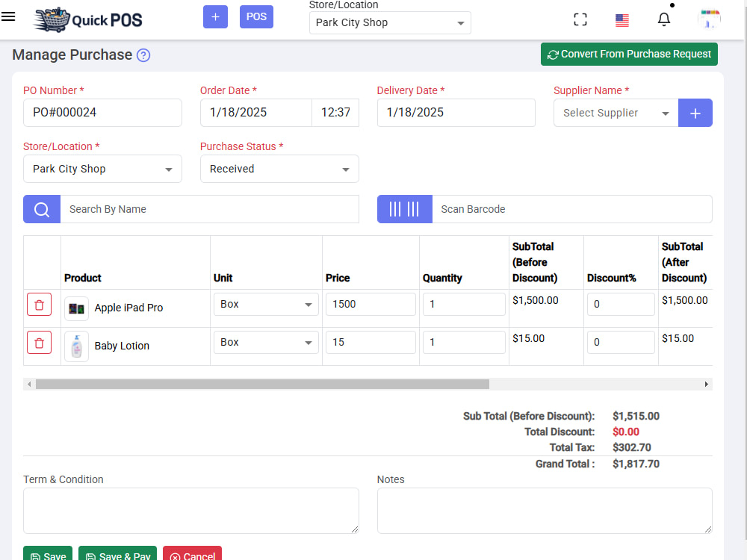The width and height of the screenshot is (747, 560).
Task: Cancel the purchase form
Action: [x=193, y=554]
